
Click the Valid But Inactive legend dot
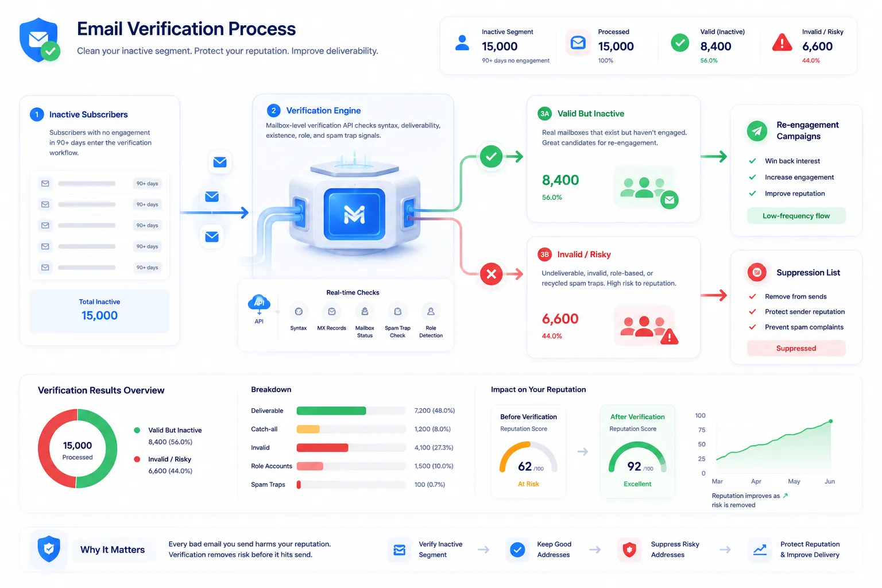pos(137,430)
